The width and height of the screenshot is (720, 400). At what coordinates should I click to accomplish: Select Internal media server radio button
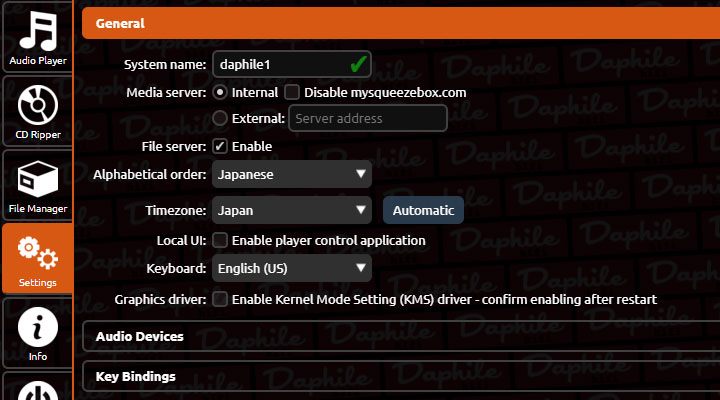(221, 92)
